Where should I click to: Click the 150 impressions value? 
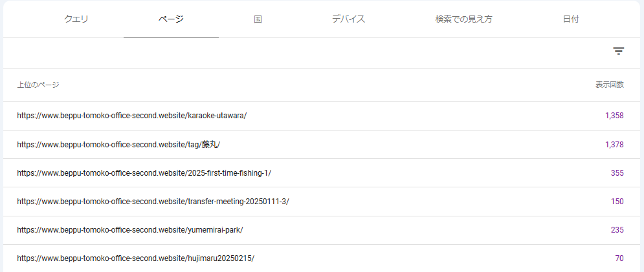click(x=617, y=202)
